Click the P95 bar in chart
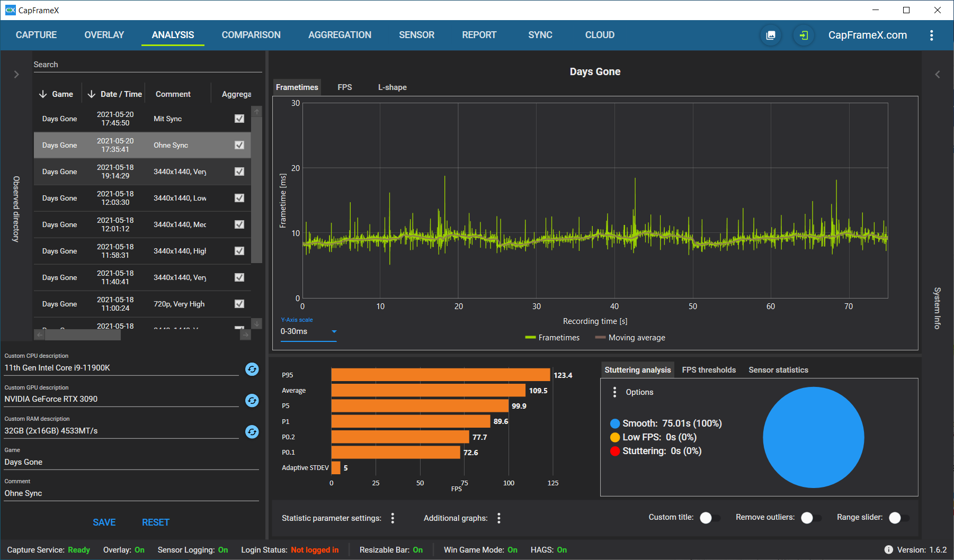The width and height of the screenshot is (954, 560). pyautogui.click(x=441, y=375)
